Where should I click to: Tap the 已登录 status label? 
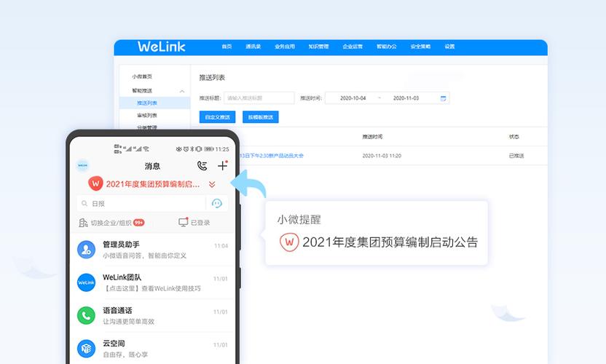200,223
